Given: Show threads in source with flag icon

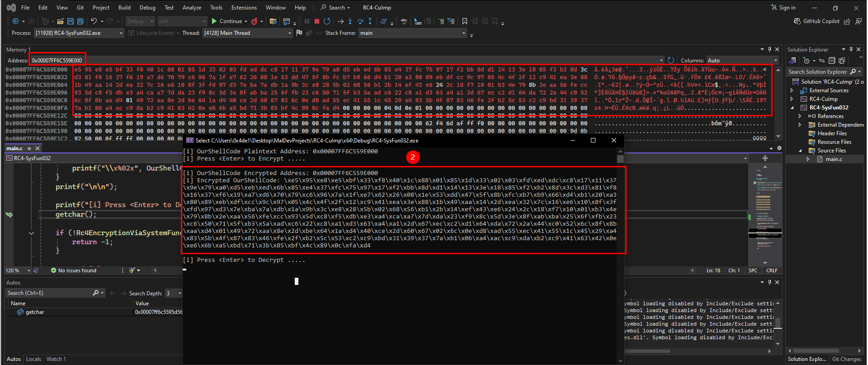Looking at the screenshot, I should 299,33.
